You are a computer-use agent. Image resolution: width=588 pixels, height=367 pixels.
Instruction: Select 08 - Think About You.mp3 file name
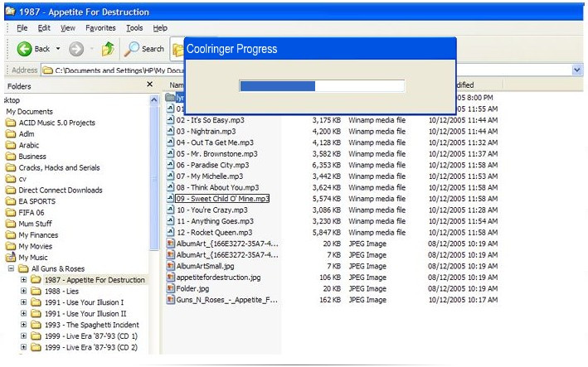coord(217,187)
